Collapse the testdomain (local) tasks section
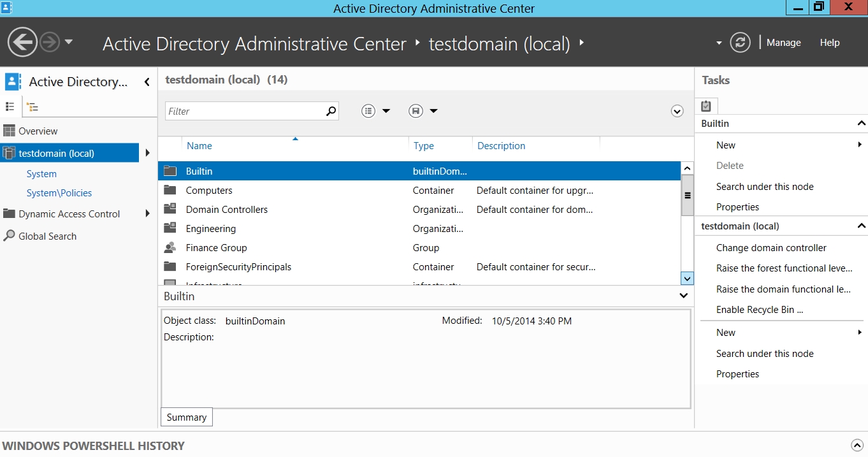Image resolution: width=868 pixels, height=457 pixels. click(862, 226)
